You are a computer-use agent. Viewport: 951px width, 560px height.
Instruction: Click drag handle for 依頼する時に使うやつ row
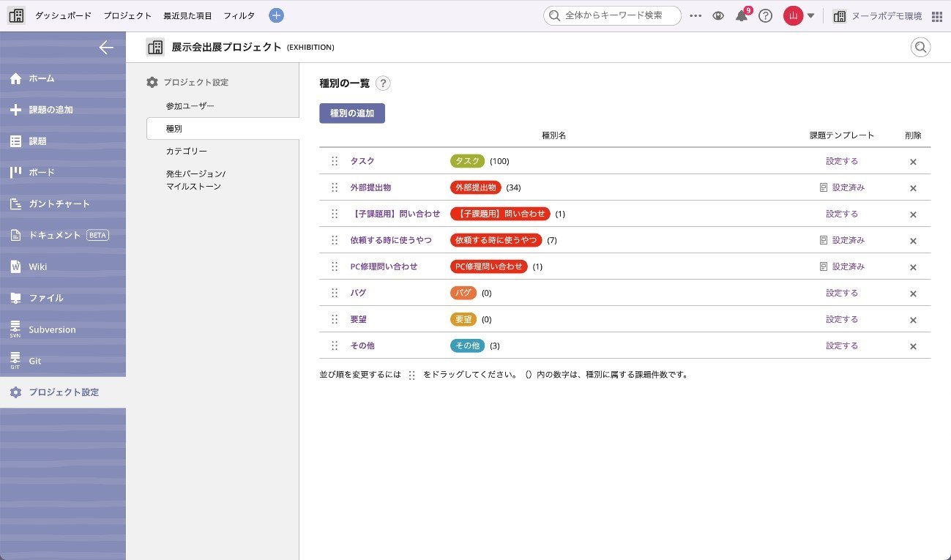tap(335, 240)
